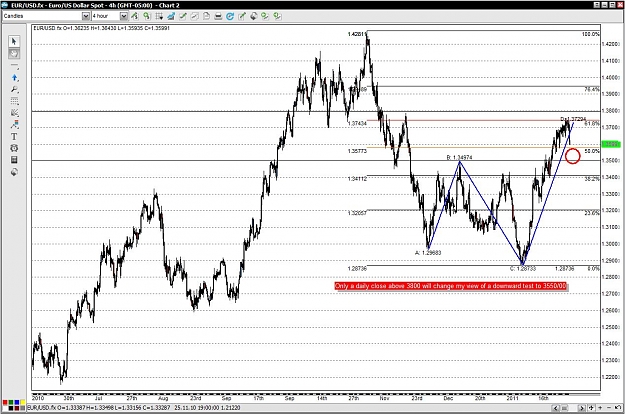Click the green current price tag
The width and height of the screenshot is (625, 414).
point(611,144)
